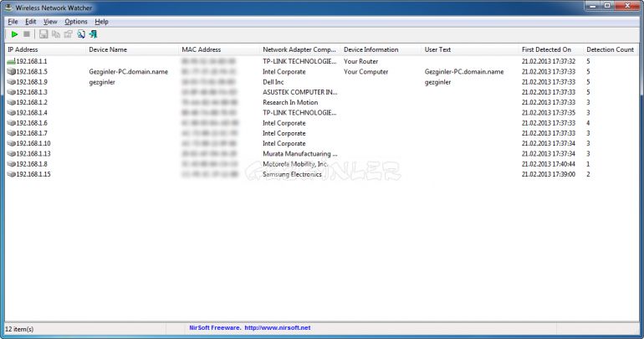Viewport: 644px width, 339px height.
Task: Maximize the Wireless Network Watcher window
Action: coord(607,6)
